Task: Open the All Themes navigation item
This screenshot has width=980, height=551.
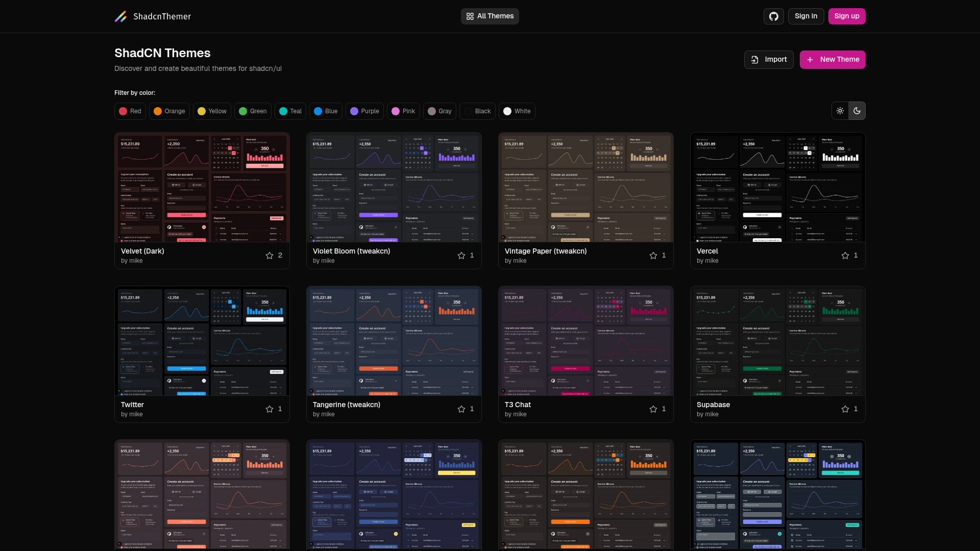Action: [490, 16]
